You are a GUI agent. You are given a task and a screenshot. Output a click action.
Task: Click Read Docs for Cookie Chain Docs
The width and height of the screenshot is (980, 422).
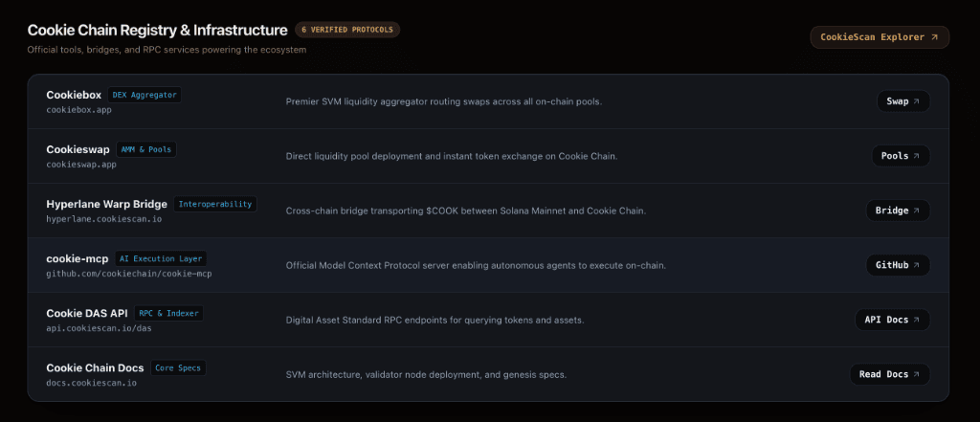coord(889,374)
